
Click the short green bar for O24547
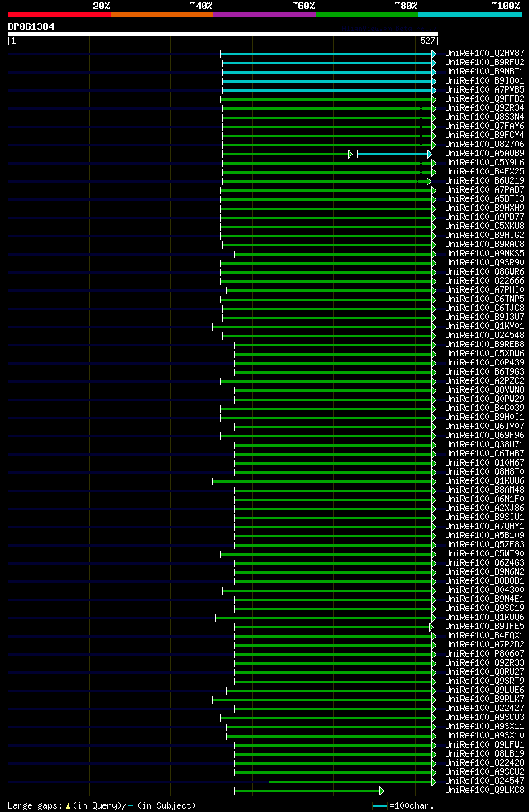[352, 781]
